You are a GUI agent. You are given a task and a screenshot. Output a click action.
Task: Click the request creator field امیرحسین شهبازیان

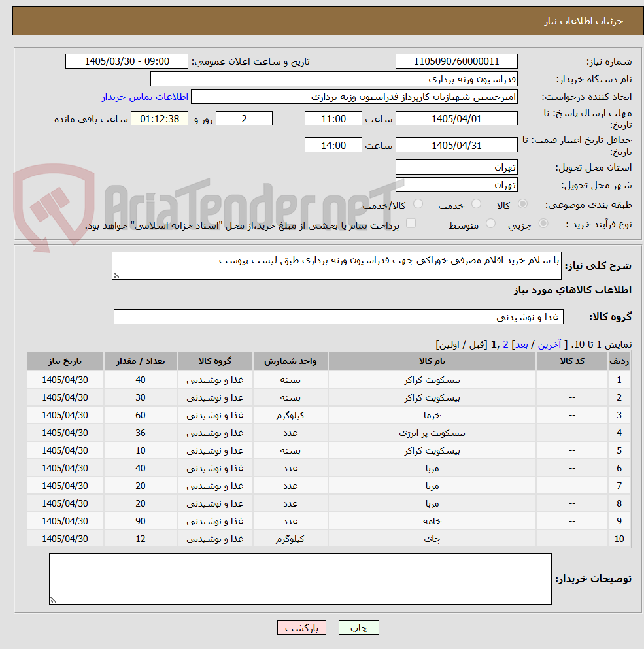tap(354, 97)
